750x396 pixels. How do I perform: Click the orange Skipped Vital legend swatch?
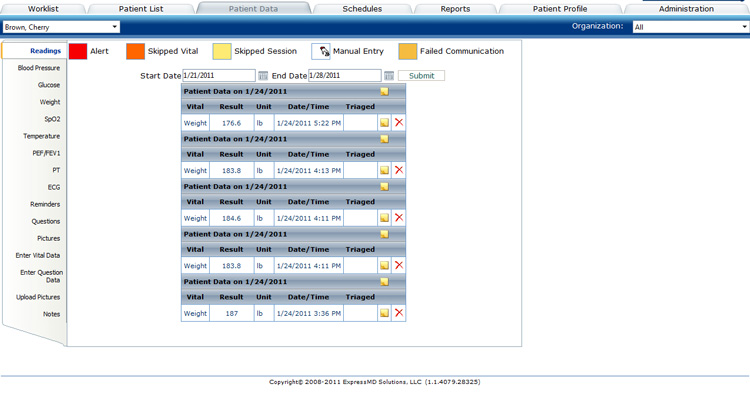point(135,51)
